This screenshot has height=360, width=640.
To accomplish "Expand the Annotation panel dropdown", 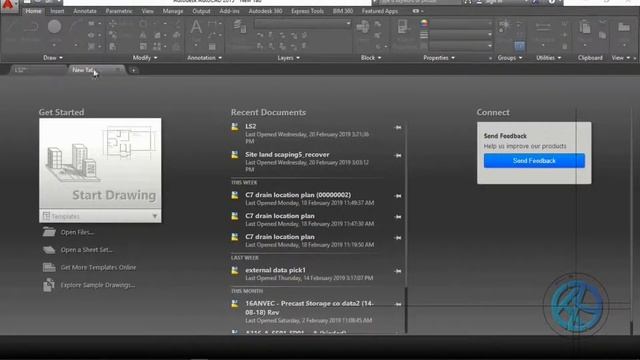I will [204, 58].
